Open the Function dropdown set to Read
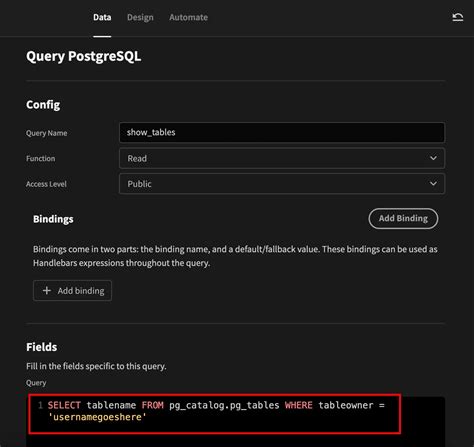The image size is (474, 447). pyautogui.click(x=282, y=158)
